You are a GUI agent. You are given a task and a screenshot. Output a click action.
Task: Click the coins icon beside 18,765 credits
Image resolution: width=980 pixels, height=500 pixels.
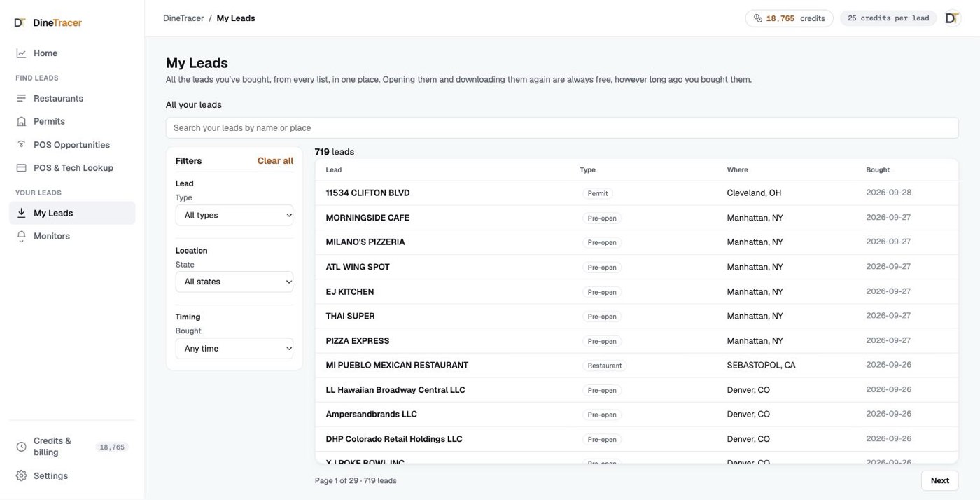tap(758, 18)
